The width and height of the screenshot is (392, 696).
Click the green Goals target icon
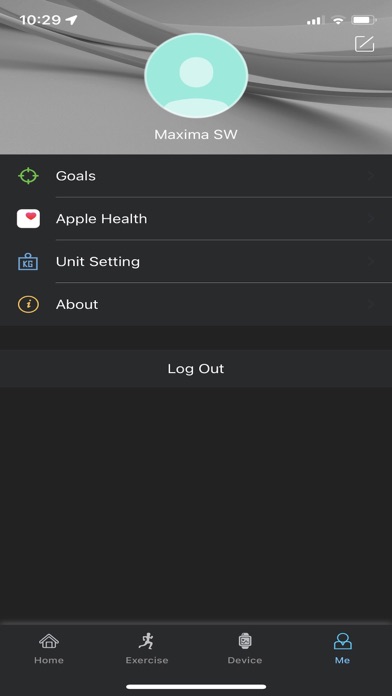(x=28, y=176)
